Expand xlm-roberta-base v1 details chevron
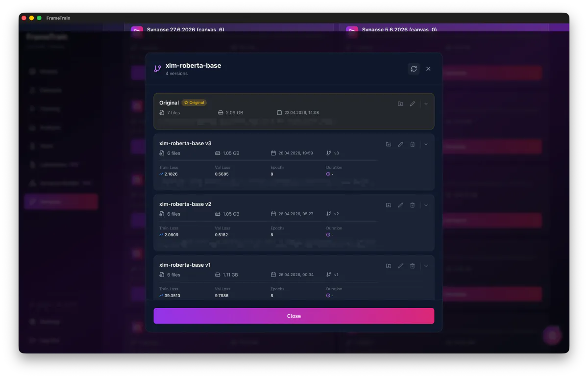Viewport: 588px width, 378px height. coord(426,266)
